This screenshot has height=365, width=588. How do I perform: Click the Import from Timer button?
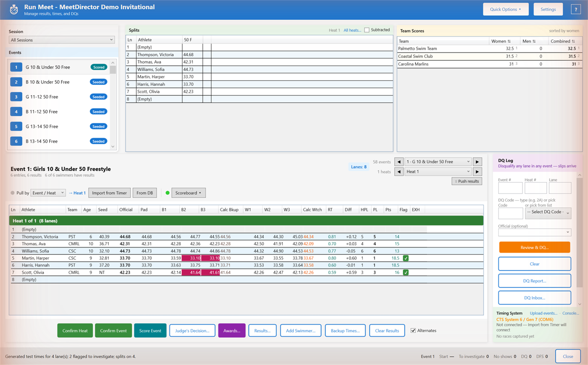110,193
